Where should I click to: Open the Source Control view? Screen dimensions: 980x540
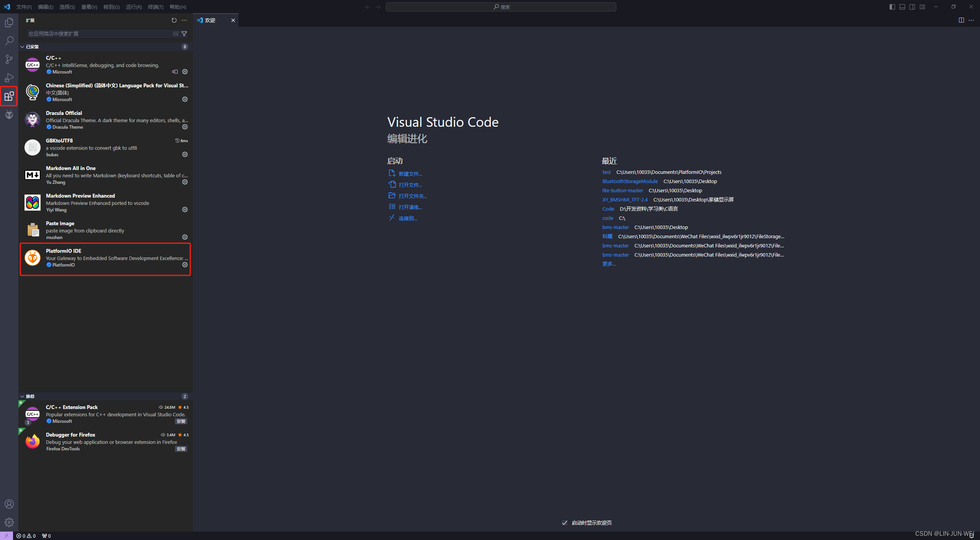(x=9, y=59)
